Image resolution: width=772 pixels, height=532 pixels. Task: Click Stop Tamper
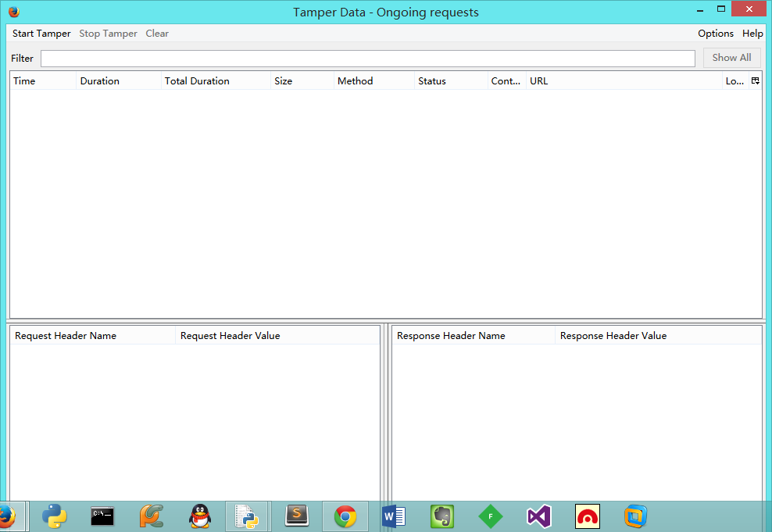coord(108,34)
